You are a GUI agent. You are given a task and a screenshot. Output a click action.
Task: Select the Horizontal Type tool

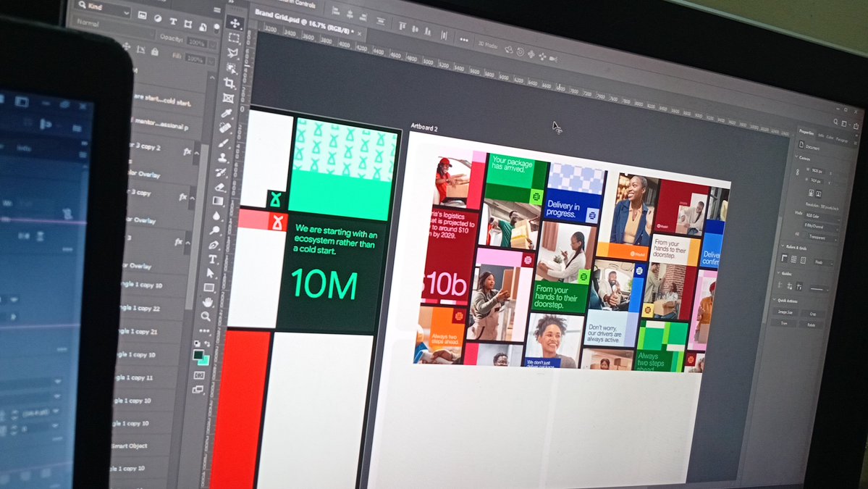[x=213, y=259]
